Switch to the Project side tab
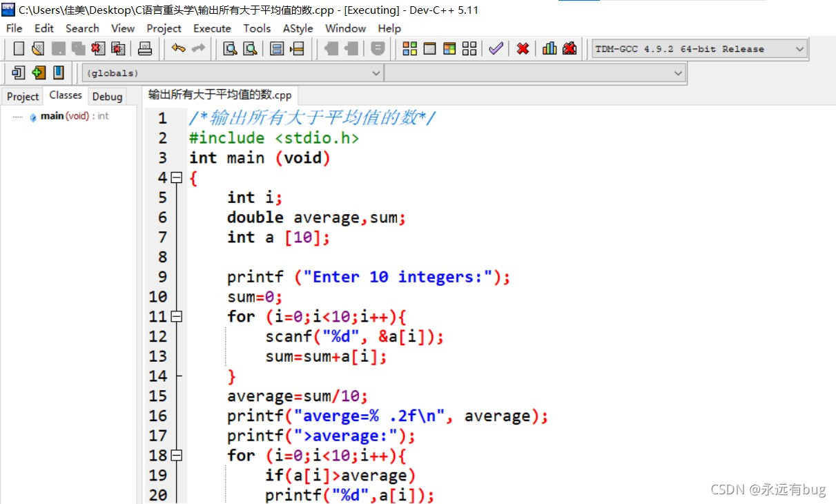 click(23, 96)
